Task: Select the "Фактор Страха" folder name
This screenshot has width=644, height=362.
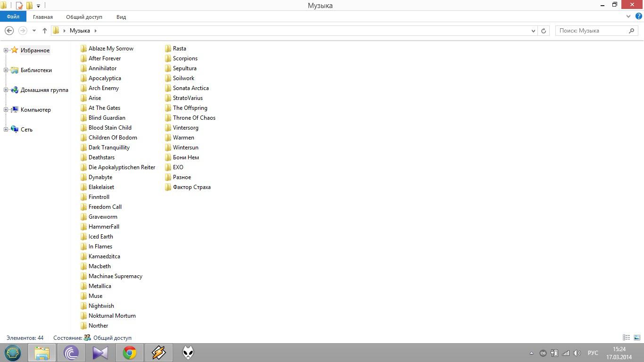Action: point(192,187)
